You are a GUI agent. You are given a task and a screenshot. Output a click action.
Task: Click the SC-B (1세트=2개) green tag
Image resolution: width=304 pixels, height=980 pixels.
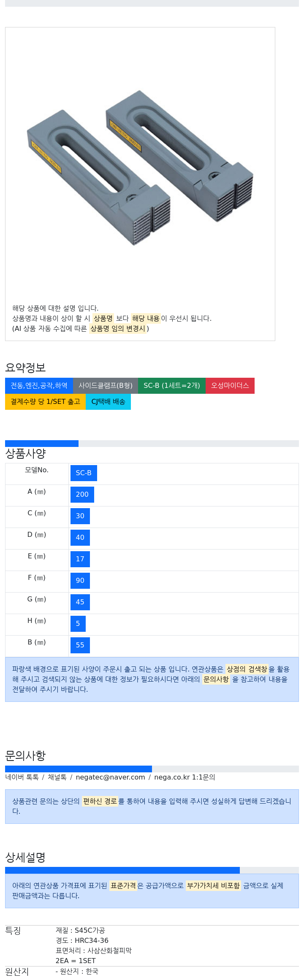coord(172,386)
